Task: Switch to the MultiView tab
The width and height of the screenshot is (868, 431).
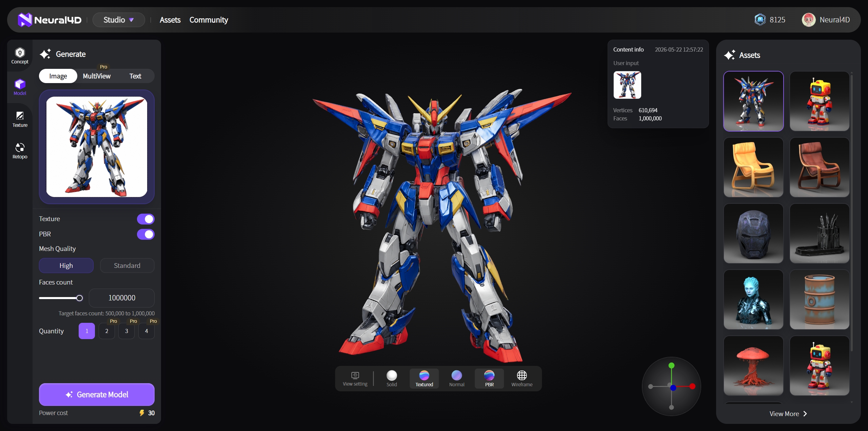Action: pos(97,76)
